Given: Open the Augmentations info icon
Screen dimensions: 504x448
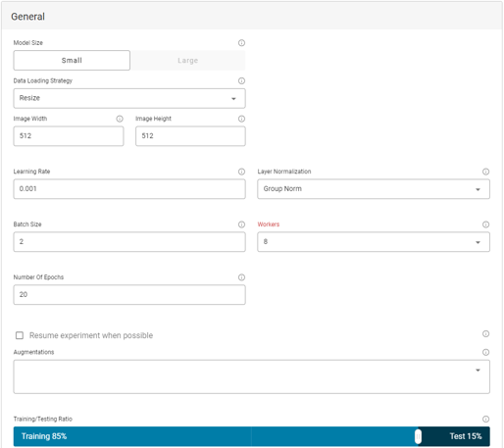Looking at the screenshot, I should point(485,352).
